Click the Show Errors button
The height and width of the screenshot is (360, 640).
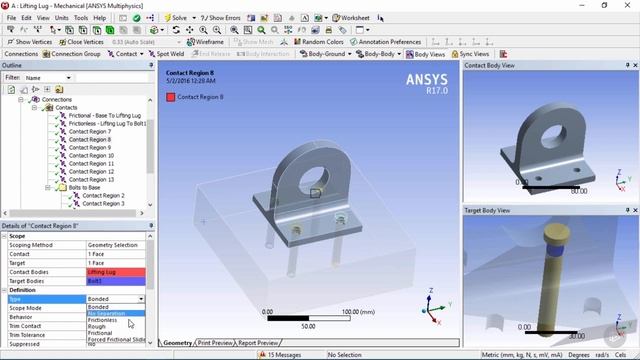(x=220, y=18)
